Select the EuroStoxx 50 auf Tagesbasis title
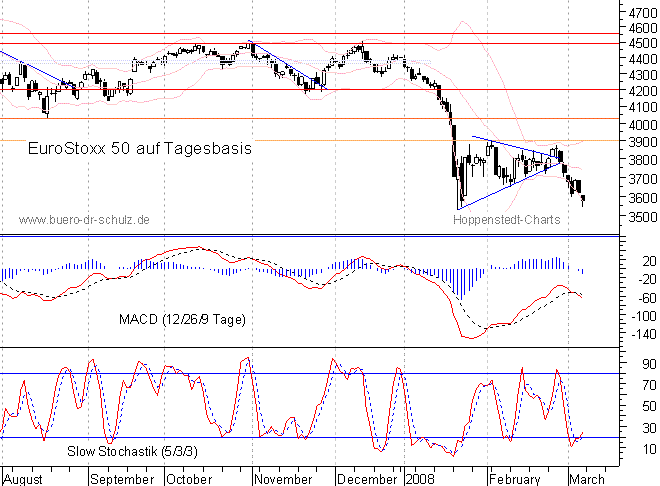This screenshot has width=660, height=486. tap(139, 147)
